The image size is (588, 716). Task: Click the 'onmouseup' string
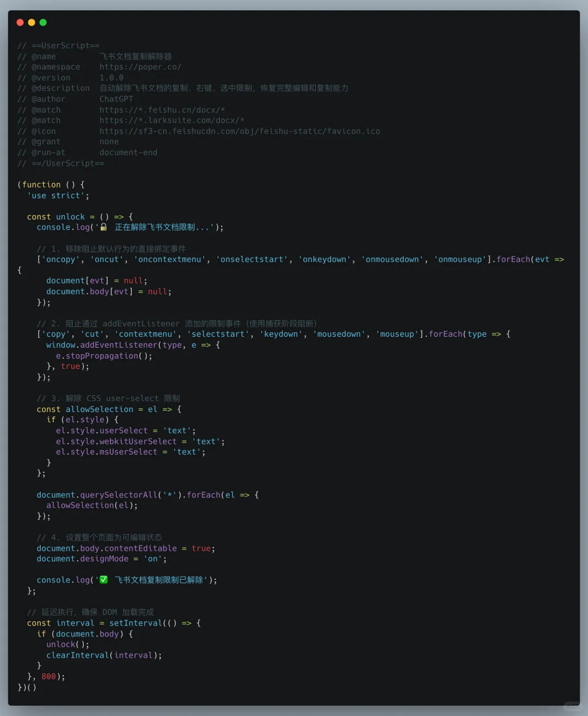point(461,259)
